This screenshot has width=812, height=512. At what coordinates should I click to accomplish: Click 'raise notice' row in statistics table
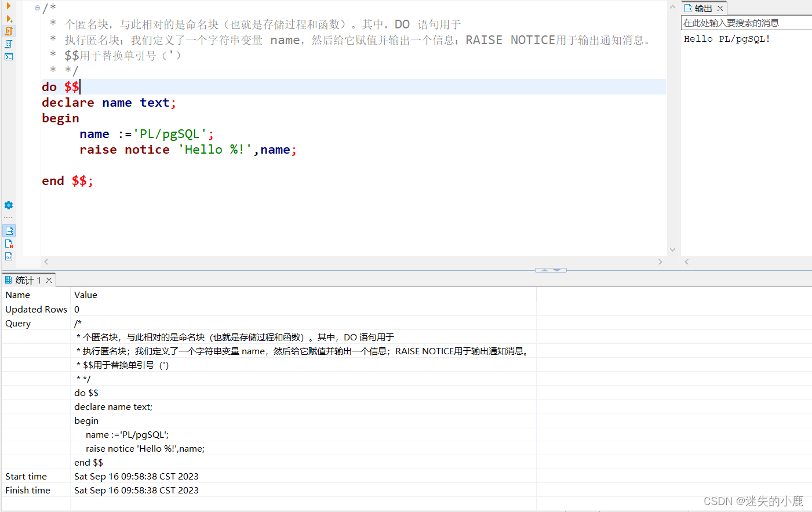coord(145,449)
